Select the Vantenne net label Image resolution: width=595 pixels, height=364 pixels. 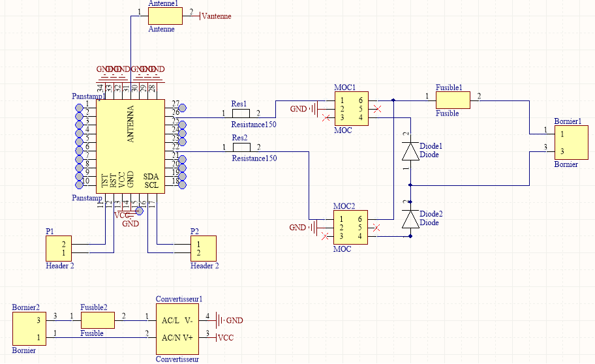(x=217, y=16)
